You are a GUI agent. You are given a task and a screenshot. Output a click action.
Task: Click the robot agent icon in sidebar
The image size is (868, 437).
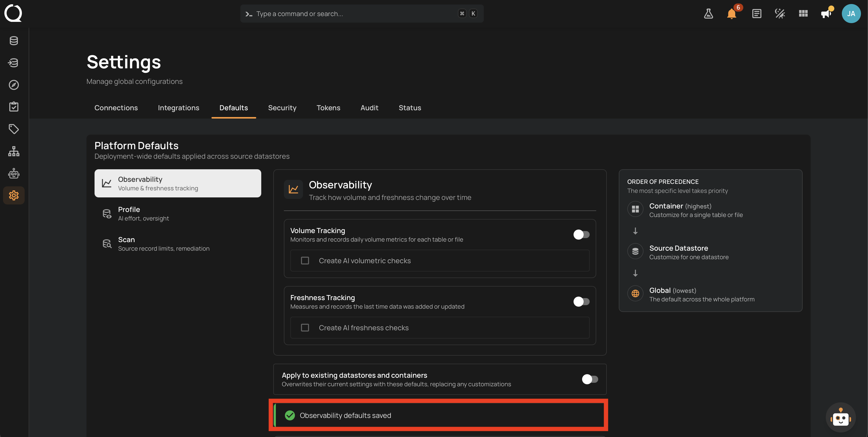[14, 173]
